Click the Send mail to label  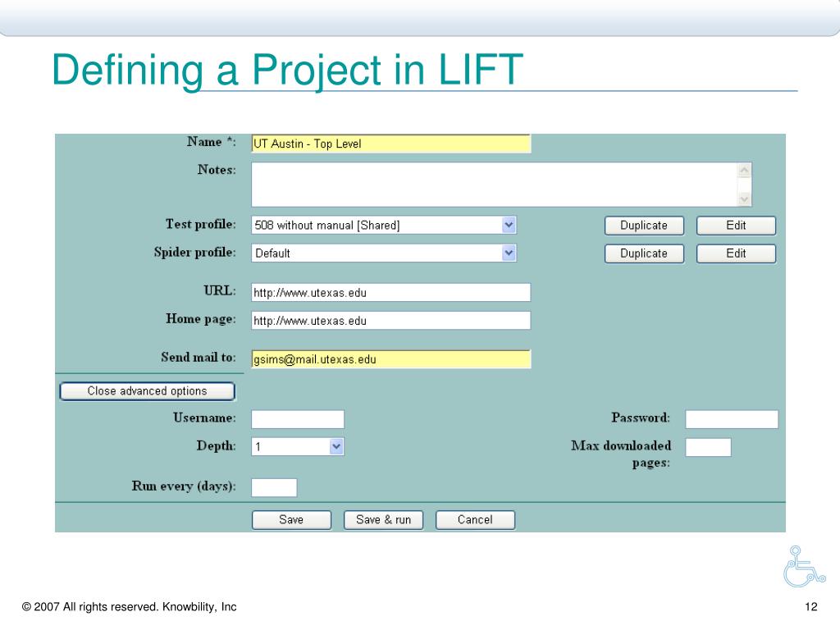(199, 358)
